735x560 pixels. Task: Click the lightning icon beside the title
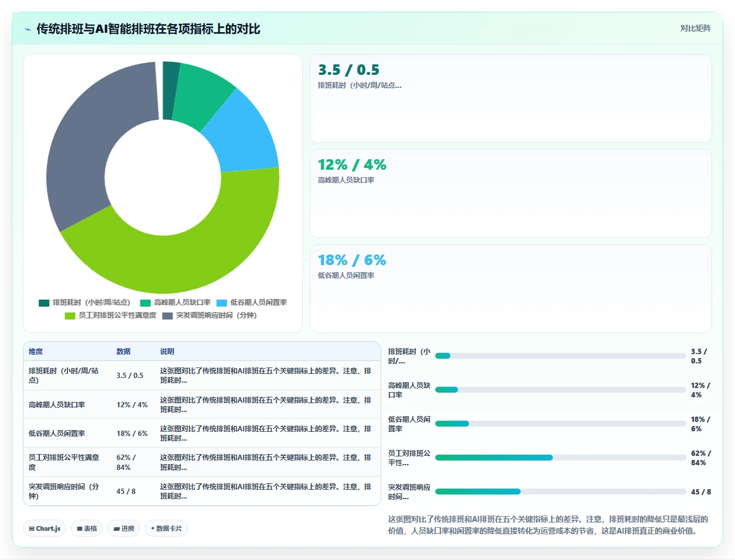(28, 29)
